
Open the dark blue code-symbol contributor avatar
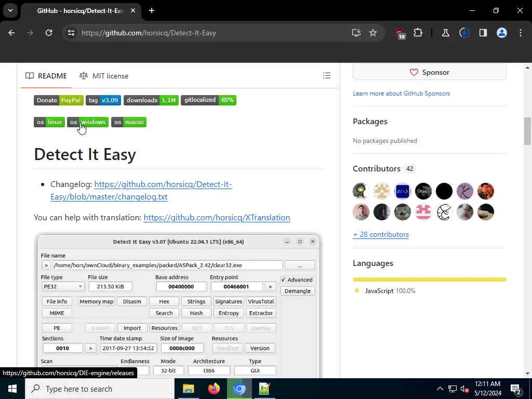click(x=403, y=191)
